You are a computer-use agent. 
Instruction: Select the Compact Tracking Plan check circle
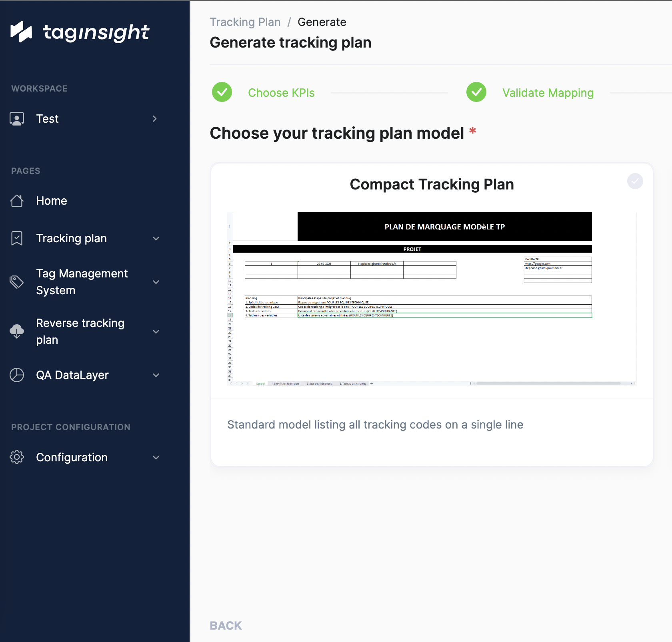(635, 181)
